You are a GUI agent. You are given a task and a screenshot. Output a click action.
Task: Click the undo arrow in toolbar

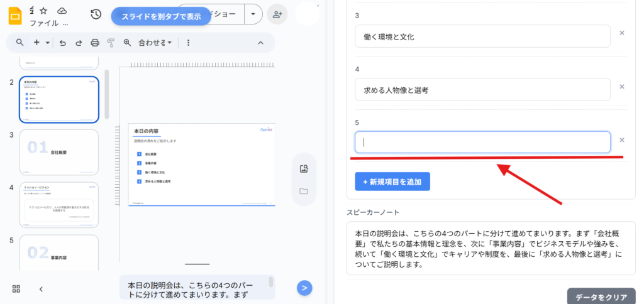pos(62,43)
